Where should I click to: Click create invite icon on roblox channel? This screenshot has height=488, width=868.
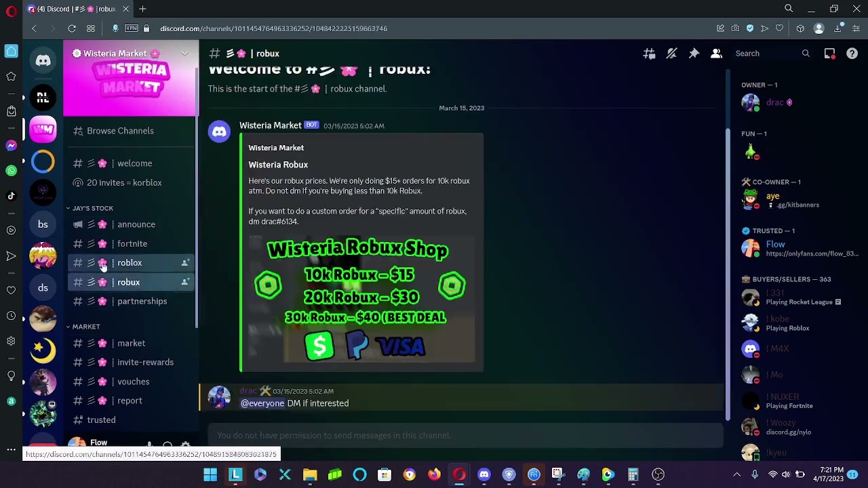tap(184, 262)
